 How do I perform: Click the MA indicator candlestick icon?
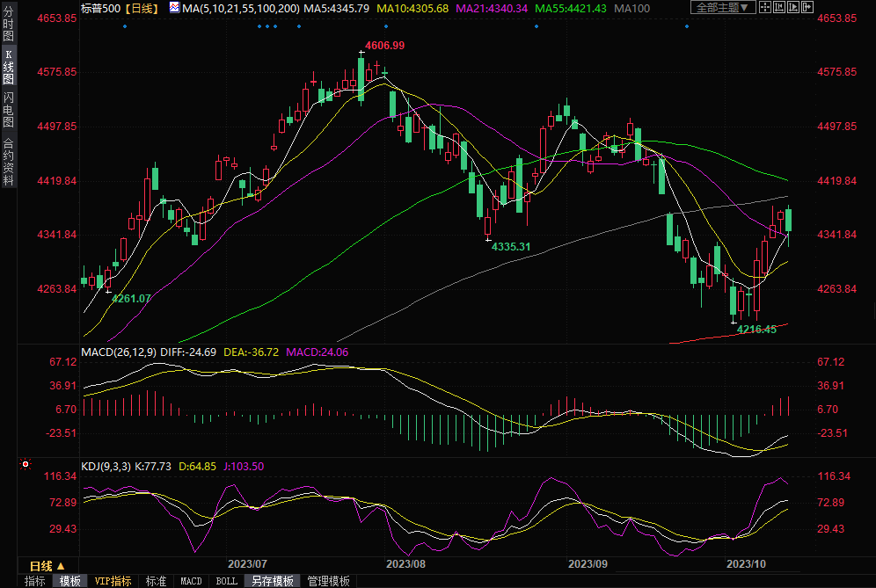click(x=173, y=8)
